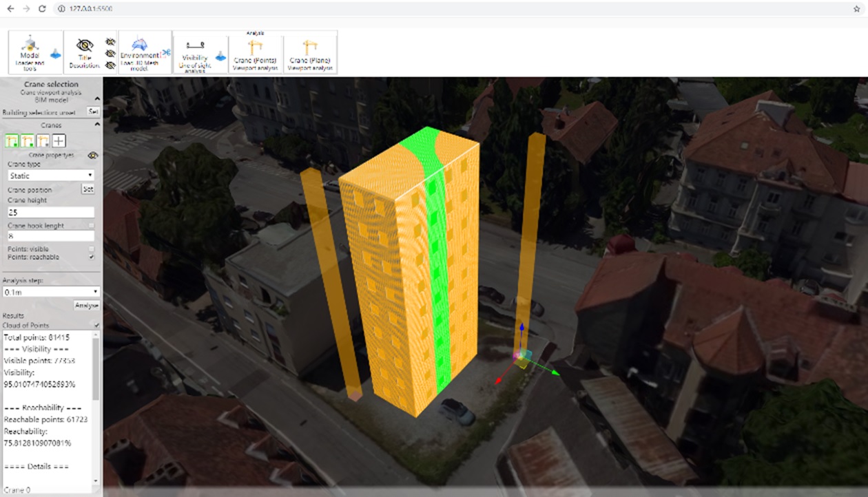The image size is (868, 497).
Task: Click the top small hidden-eye icon in toolbar
Action: tap(110, 41)
